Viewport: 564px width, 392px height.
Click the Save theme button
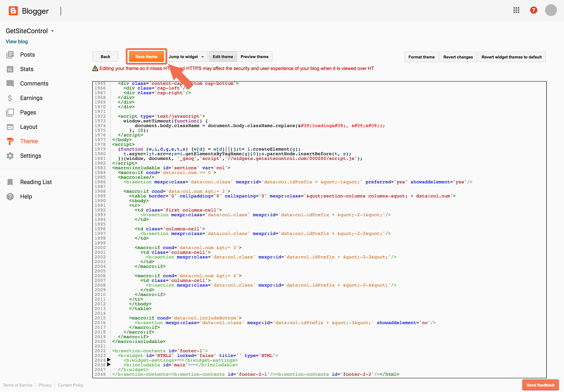click(146, 56)
